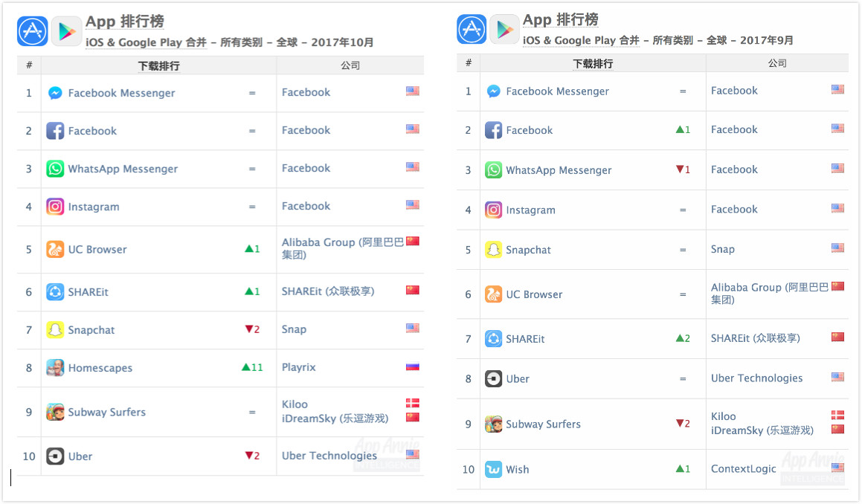862x504 pixels.
Task: Click Facebook Messenger name in September 2017 chart
Action: pos(558,91)
